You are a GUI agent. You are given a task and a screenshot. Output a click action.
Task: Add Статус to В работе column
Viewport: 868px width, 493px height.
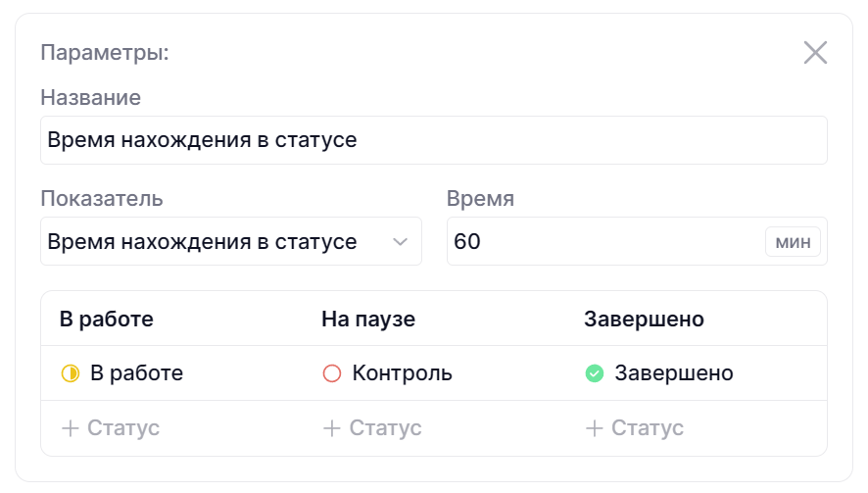pyautogui.click(x=122, y=428)
